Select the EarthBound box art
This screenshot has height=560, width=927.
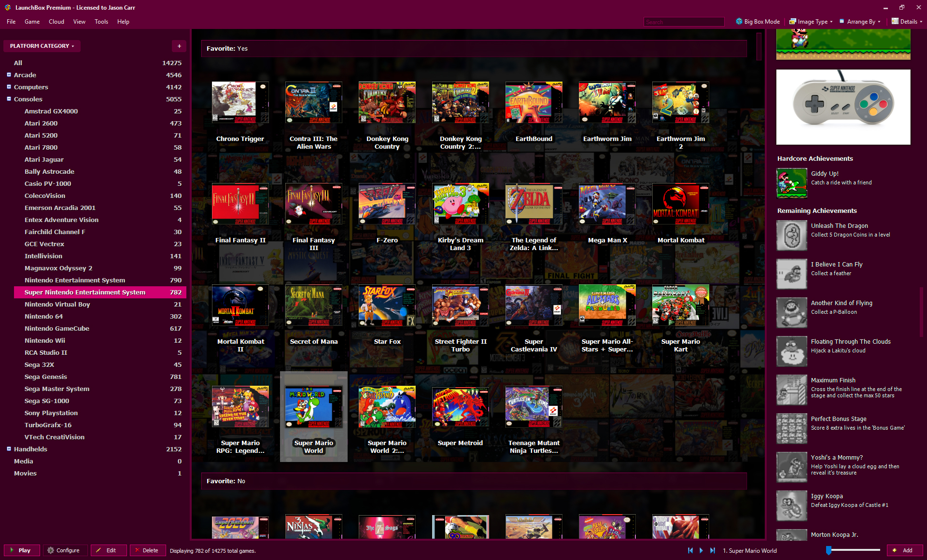click(534, 102)
